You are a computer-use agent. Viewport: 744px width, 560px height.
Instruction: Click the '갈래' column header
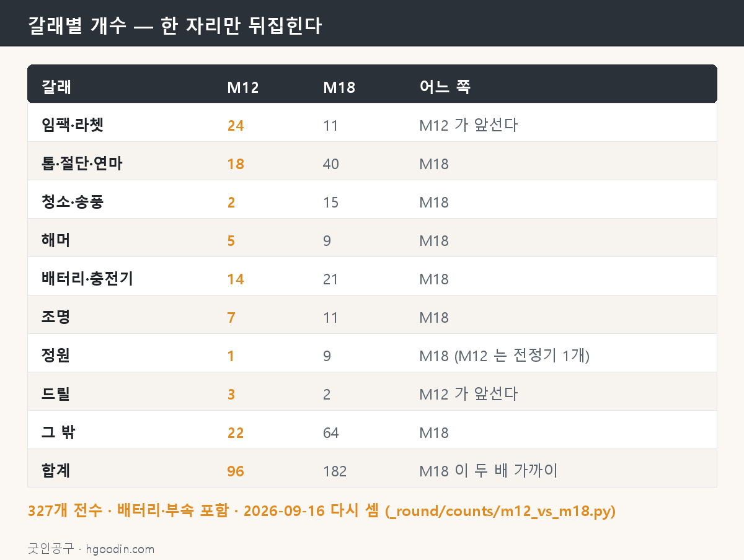point(56,87)
